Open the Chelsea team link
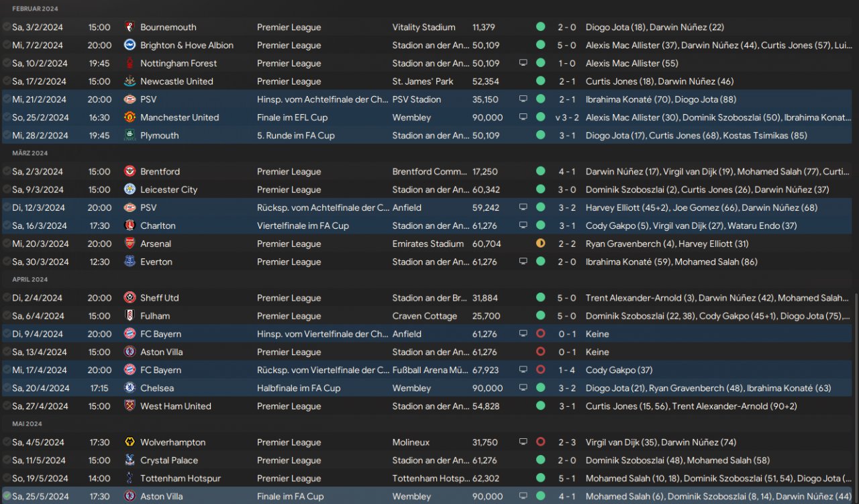Image resolution: width=859 pixels, height=504 pixels. 157,389
